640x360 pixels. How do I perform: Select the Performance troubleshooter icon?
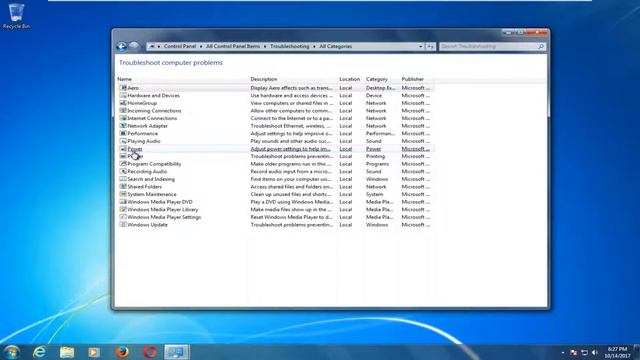(x=123, y=133)
